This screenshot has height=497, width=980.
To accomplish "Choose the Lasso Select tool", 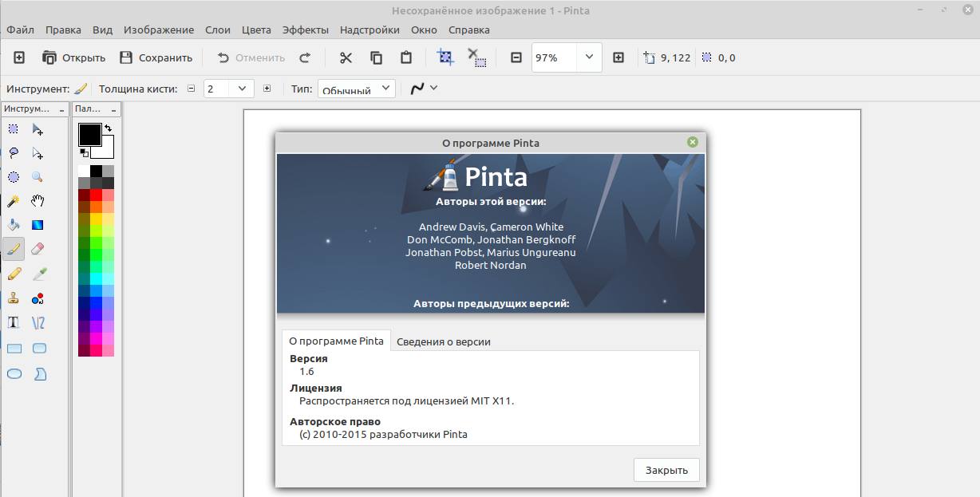I will tap(14, 153).
